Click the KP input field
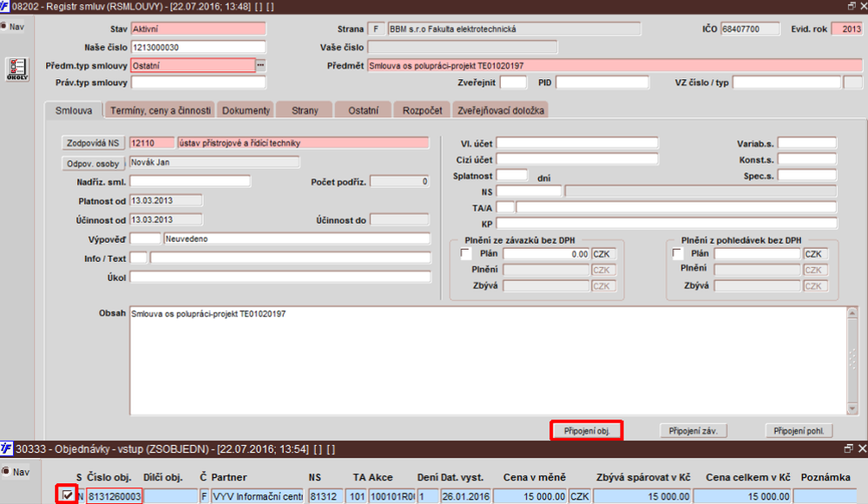868x504 pixels. (x=667, y=224)
